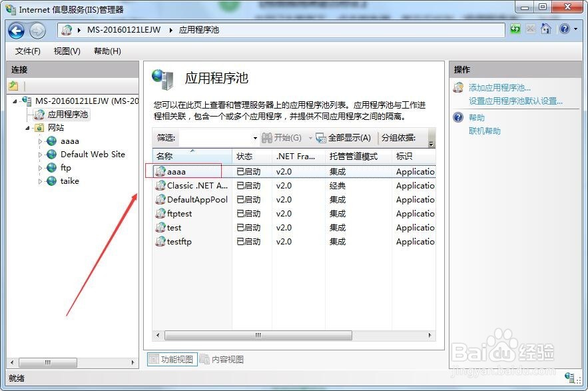588x391 pixels.
Task: Switch to the 内容视图 tab
Action: click(225, 359)
